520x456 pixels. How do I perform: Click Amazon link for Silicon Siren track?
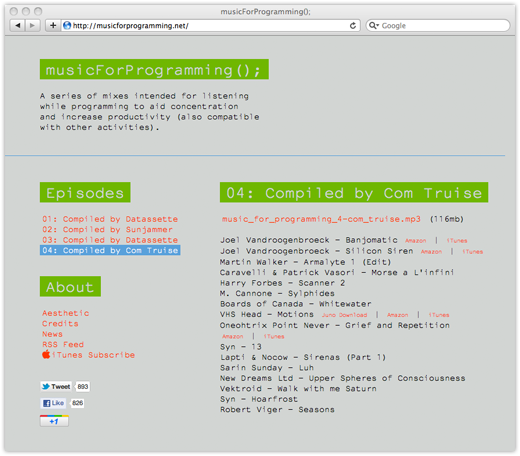[x=431, y=252]
